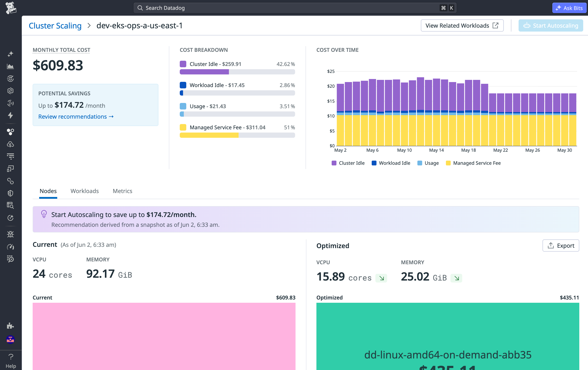Click the Usage light-blue swatch in breakdown
The image size is (588, 370).
click(183, 106)
